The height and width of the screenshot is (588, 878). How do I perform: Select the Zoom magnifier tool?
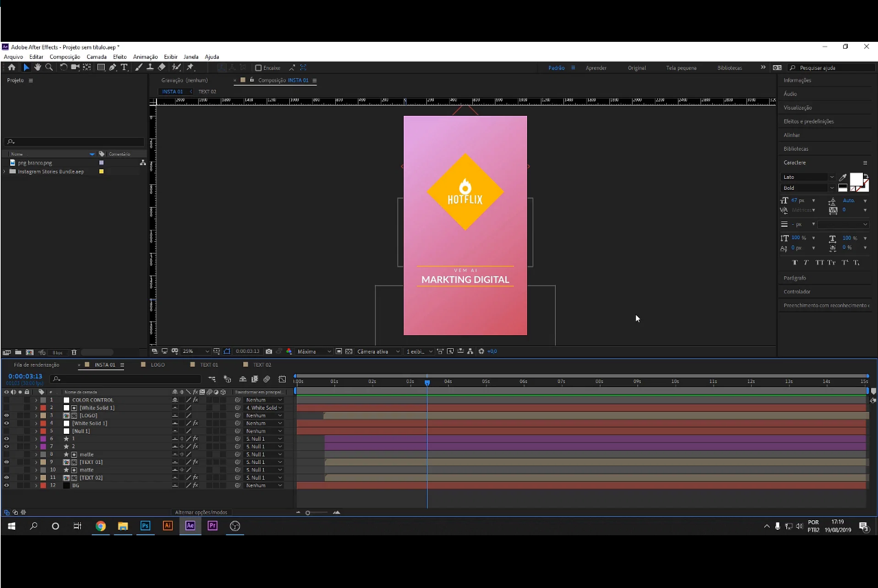click(x=49, y=68)
